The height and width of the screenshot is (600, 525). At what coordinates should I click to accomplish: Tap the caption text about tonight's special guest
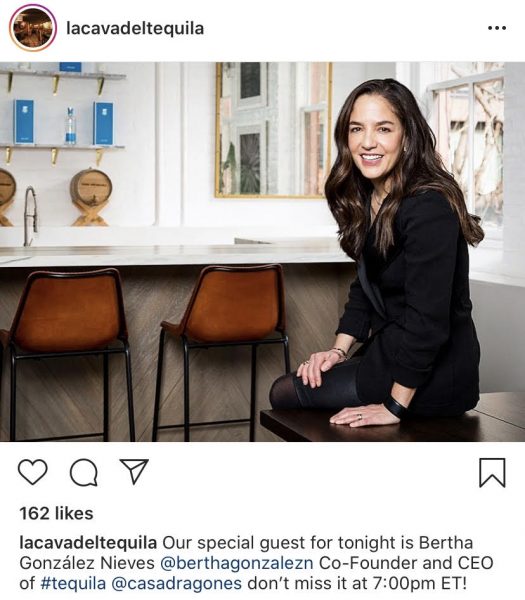click(256, 563)
